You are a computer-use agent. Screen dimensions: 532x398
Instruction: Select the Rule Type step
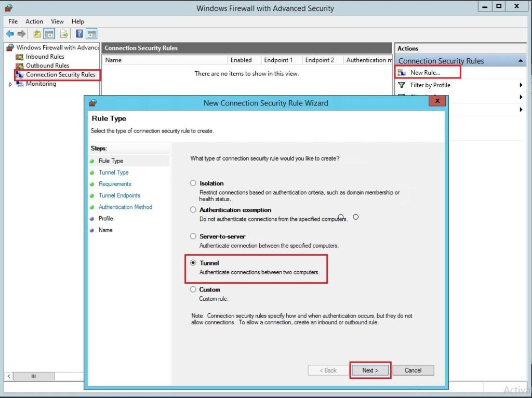coord(111,161)
